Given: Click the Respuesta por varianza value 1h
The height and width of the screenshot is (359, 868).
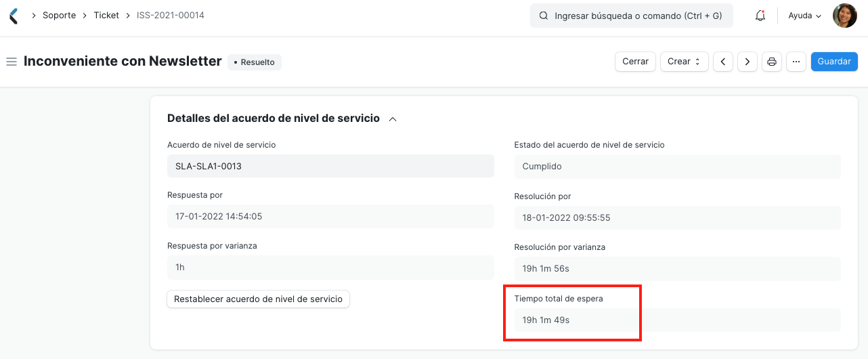Looking at the screenshot, I should 330,267.
